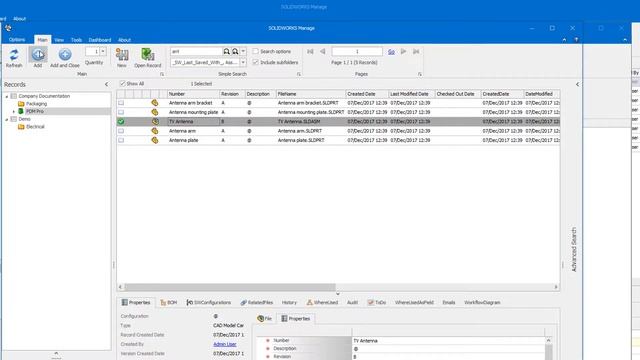Switch to the Tools ribbon tab
The width and height of the screenshot is (640, 360).
[x=76, y=40]
